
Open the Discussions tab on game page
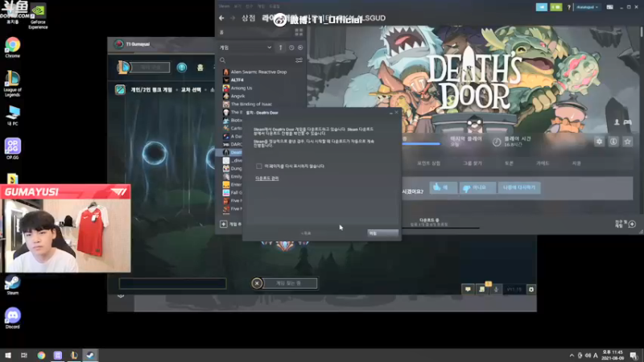[x=510, y=163]
